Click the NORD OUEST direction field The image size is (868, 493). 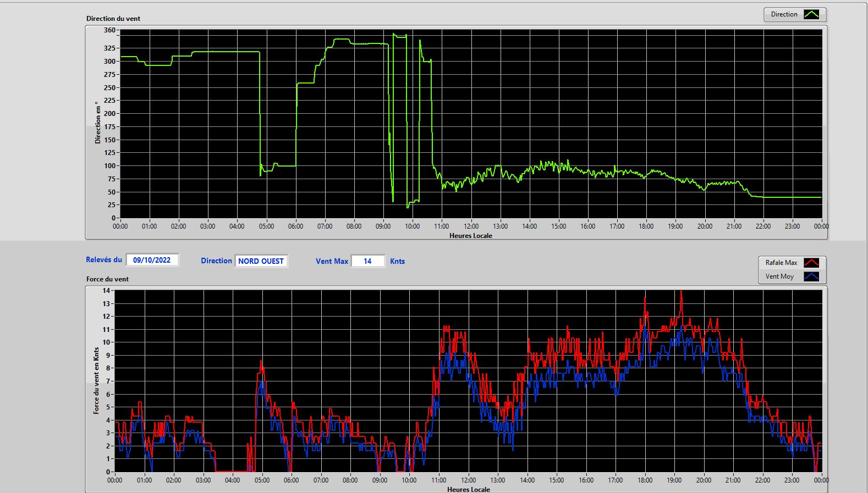pos(261,261)
